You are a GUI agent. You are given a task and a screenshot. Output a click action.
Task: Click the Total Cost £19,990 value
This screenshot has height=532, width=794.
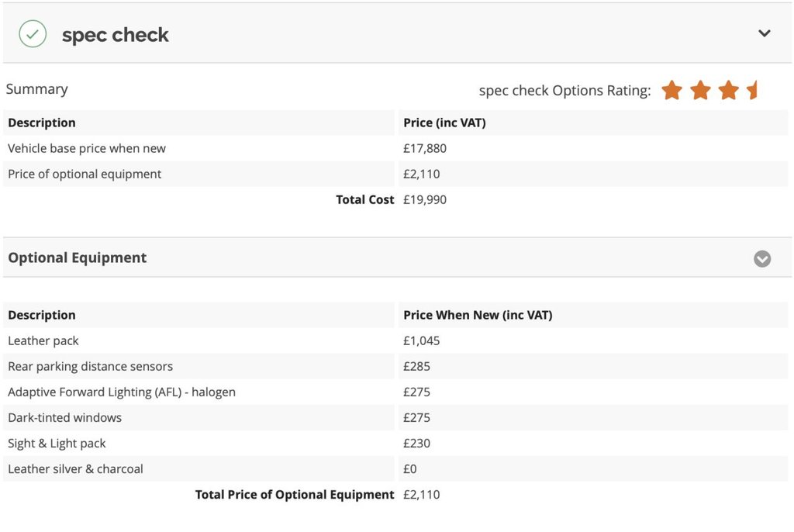tap(425, 199)
